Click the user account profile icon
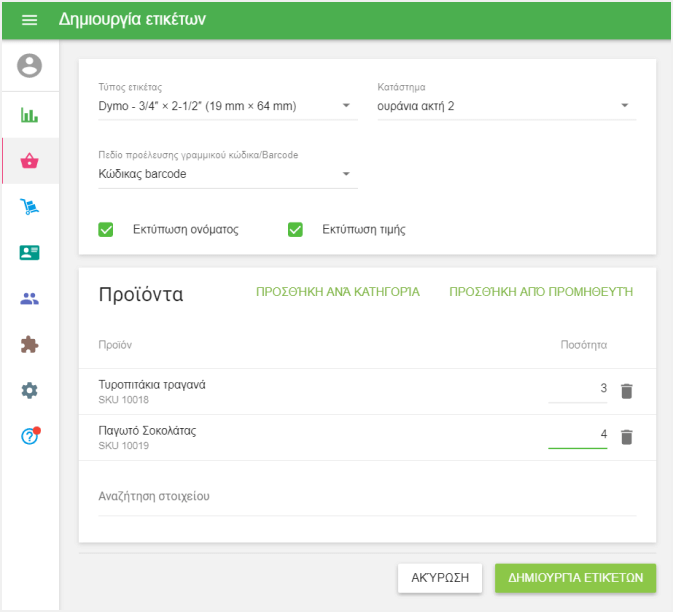673x612 pixels. (30, 67)
